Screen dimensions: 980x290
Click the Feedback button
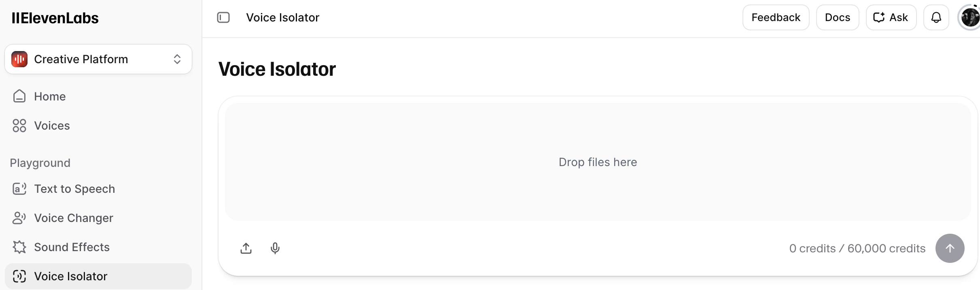(776, 17)
